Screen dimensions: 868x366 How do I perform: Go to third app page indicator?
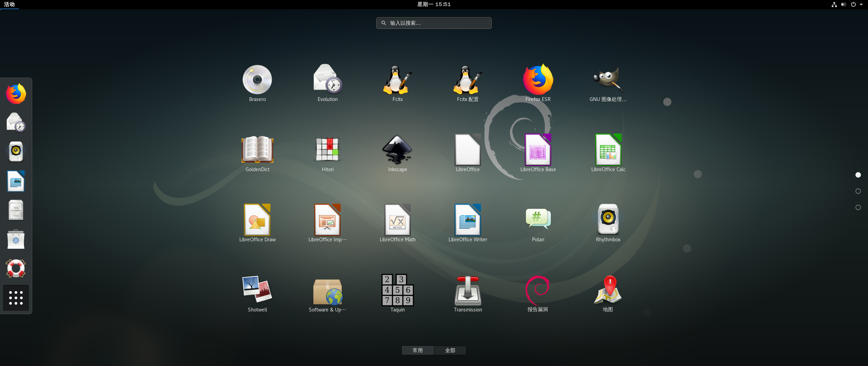(x=858, y=207)
